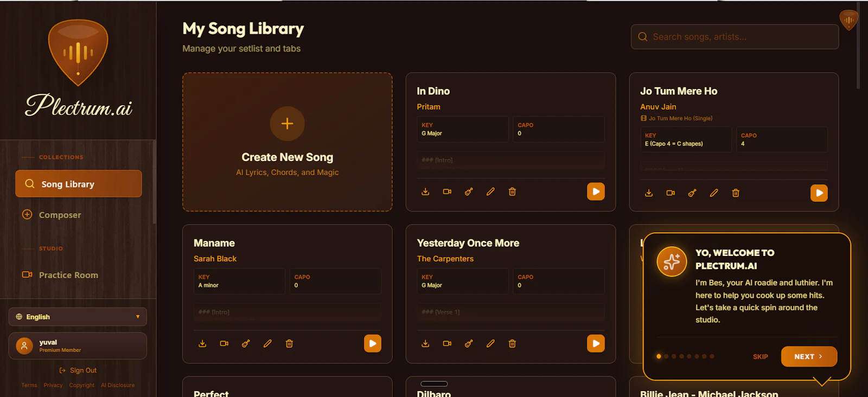Click the plus icon to create a song

[x=288, y=124]
